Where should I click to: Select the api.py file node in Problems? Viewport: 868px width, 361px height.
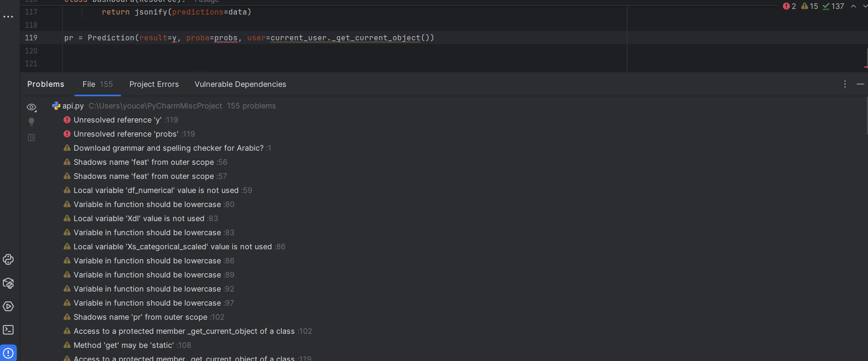point(73,106)
